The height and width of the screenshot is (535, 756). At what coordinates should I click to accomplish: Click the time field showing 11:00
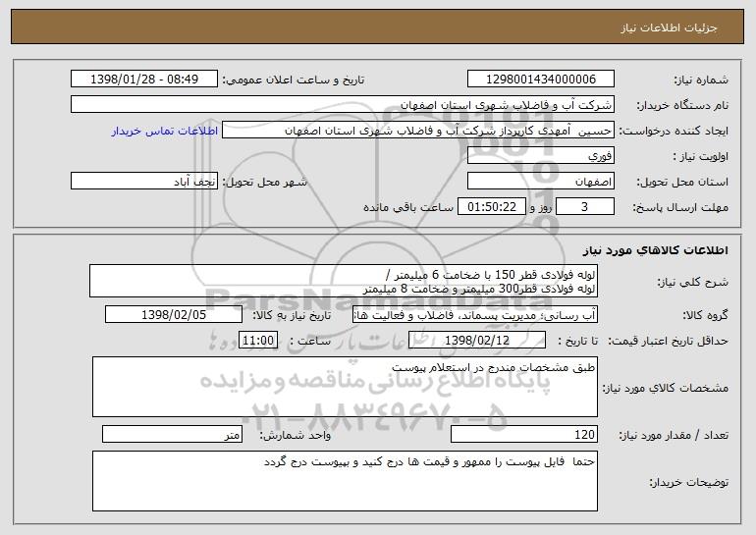tap(258, 340)
